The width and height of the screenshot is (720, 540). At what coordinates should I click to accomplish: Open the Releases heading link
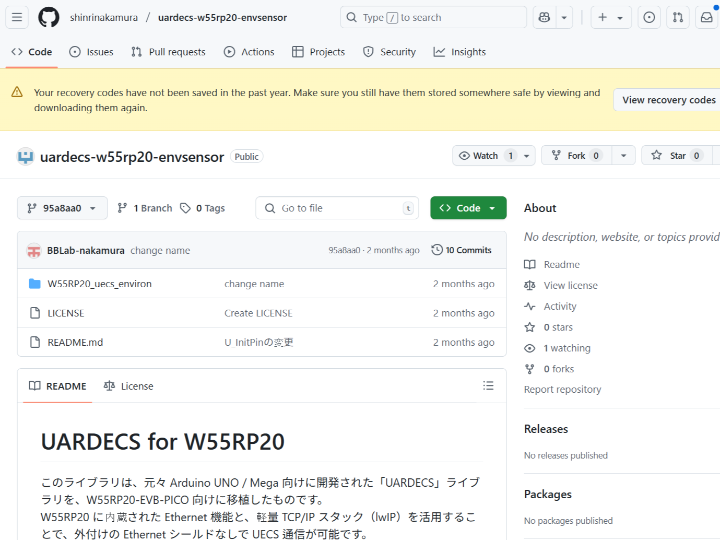[x=546, y=429]
